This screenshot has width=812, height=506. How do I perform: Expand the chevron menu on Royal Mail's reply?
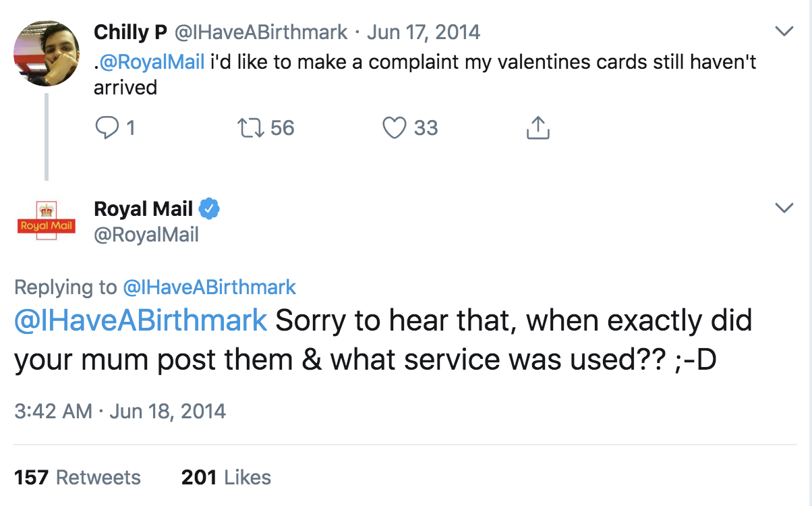coord(784,208)
